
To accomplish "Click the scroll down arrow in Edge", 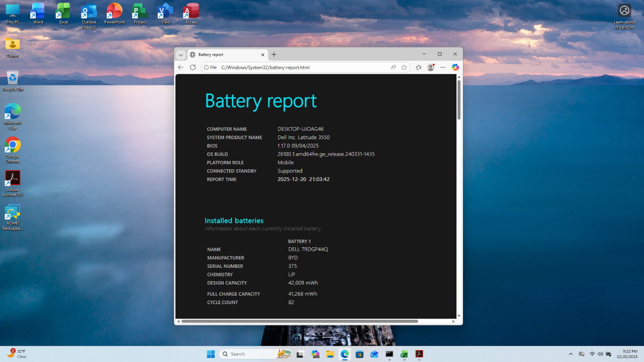I will (x=459, y=316).
